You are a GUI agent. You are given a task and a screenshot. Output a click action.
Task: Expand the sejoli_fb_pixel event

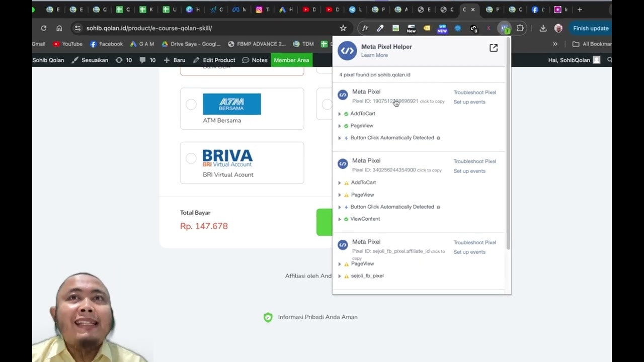point(340,276)
